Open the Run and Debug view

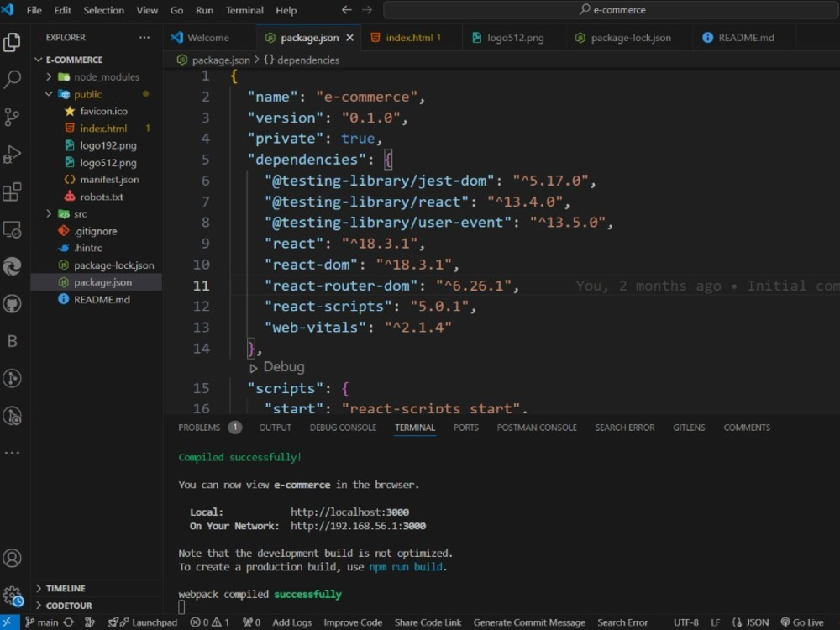[x=12, y=155]
